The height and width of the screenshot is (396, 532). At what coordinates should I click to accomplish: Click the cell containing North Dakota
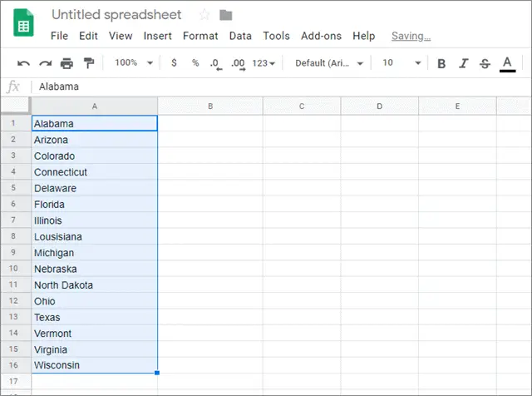95,285
